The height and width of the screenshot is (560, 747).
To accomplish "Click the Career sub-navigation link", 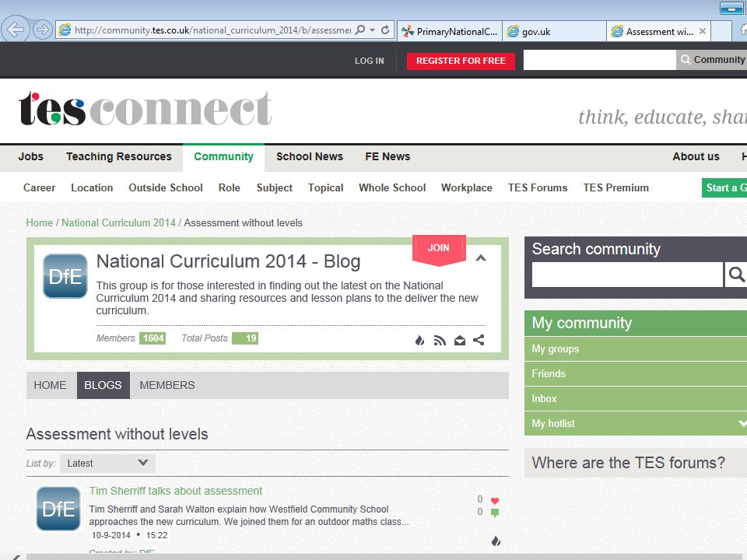I will click(40, 187).
